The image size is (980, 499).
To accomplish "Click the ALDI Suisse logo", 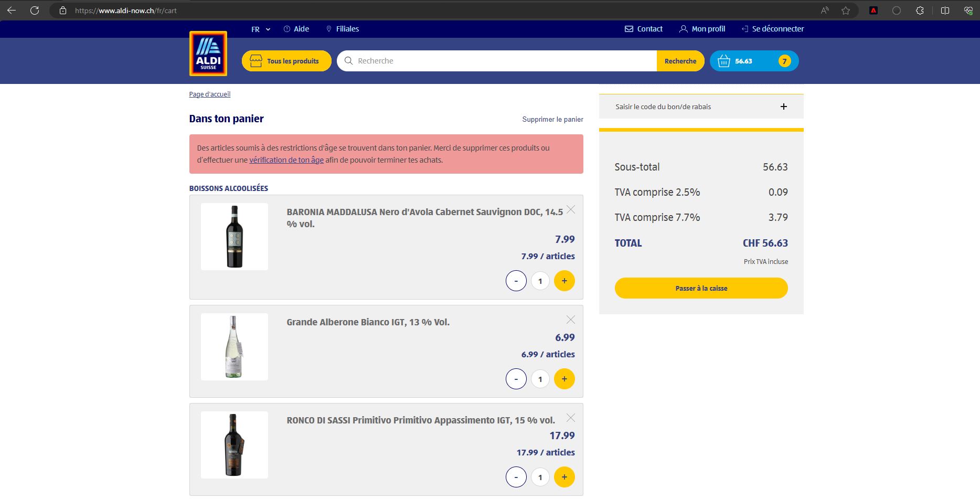I will [208, 54].
